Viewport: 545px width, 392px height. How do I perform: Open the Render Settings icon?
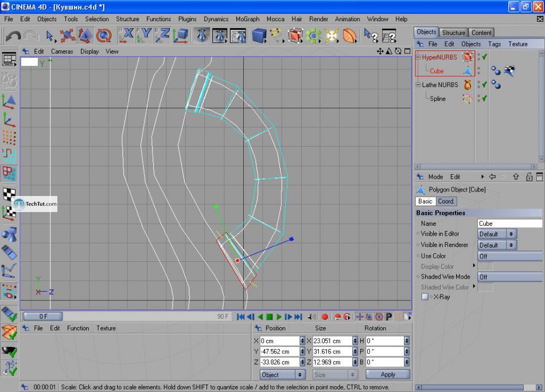click(x=238, y=36)
